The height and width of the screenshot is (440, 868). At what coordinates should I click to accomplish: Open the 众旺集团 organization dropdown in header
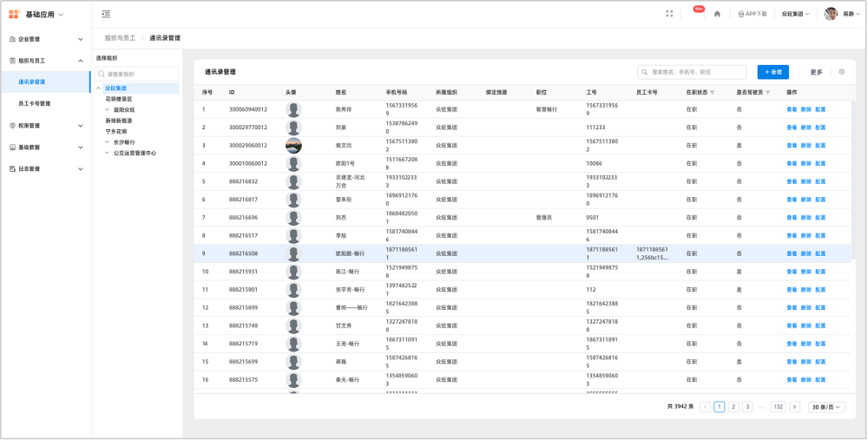click(x=795, y=14)
